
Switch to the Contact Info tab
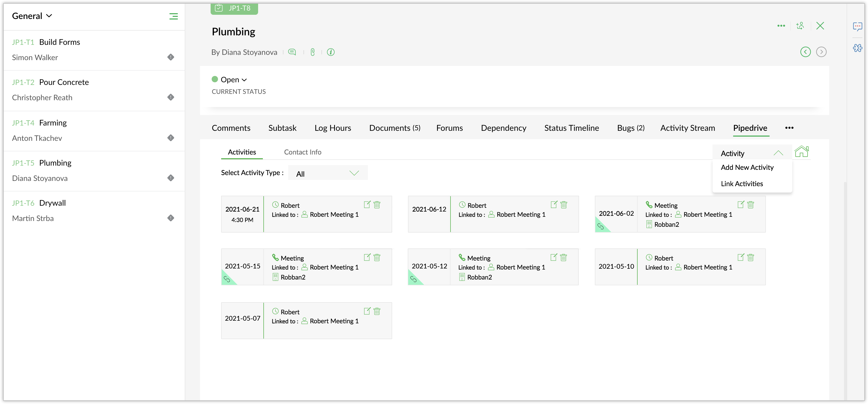tap(302, 152)
